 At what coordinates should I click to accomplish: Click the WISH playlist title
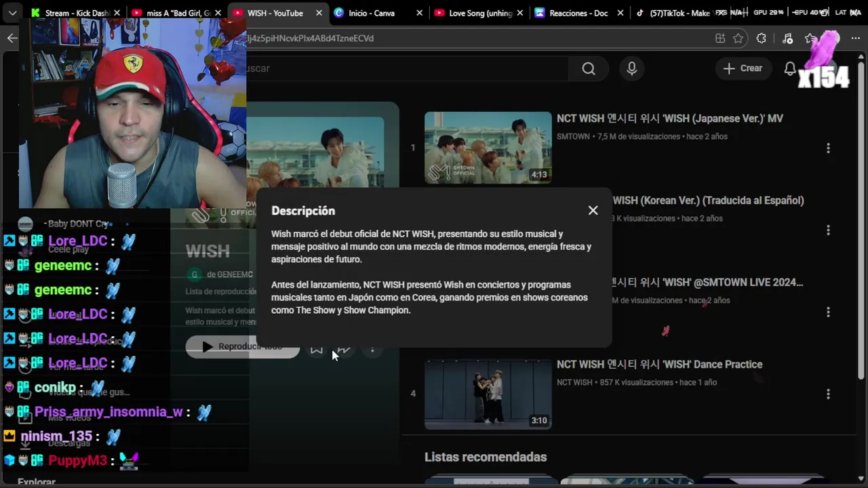[x=208, y=251]
